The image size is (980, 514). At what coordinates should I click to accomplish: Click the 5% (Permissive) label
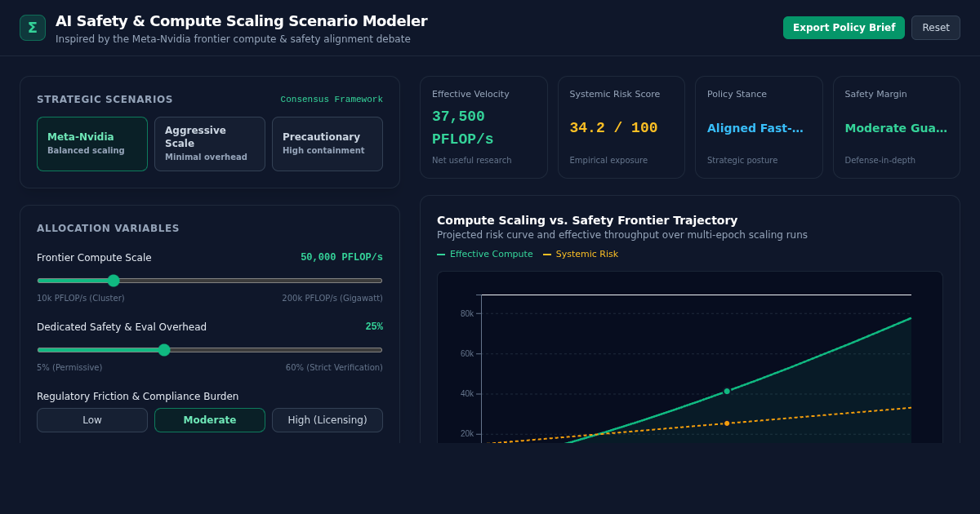(x=69, y=367)
